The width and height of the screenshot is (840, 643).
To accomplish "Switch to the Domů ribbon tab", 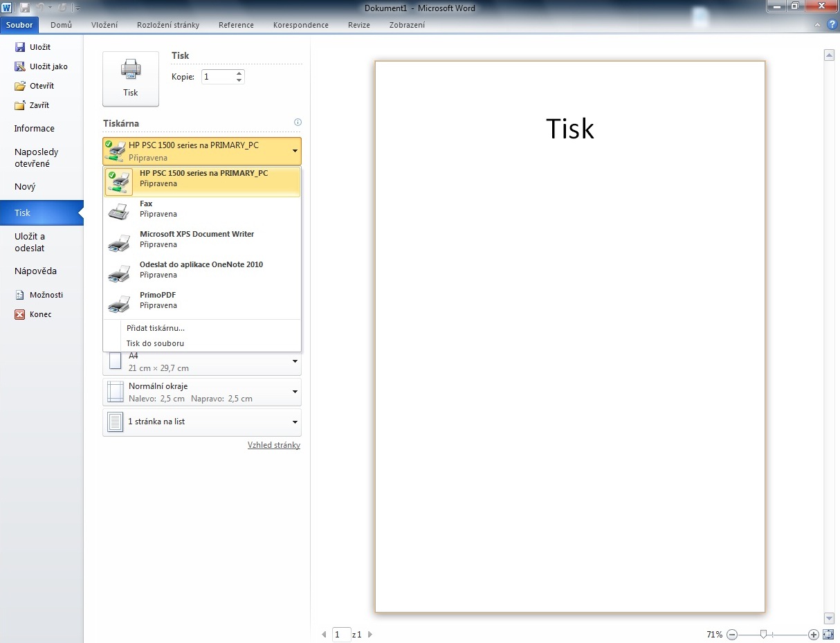I will [62, 25].
